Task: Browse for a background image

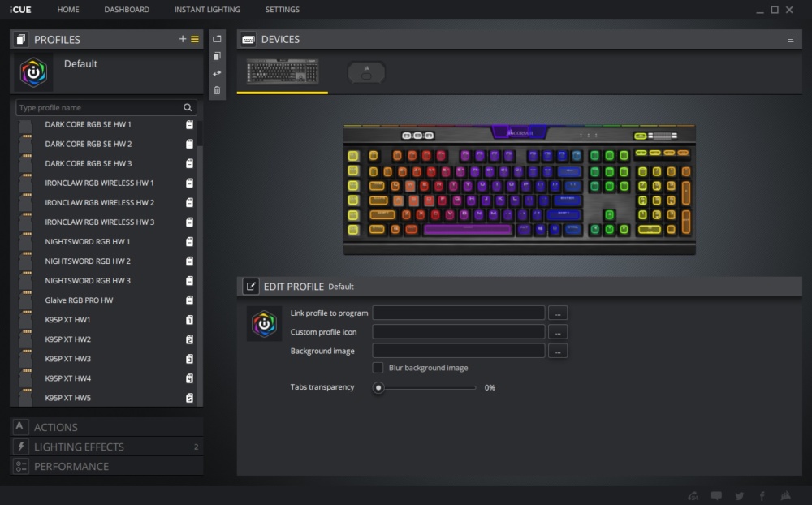Action: (x=558, y=352)
